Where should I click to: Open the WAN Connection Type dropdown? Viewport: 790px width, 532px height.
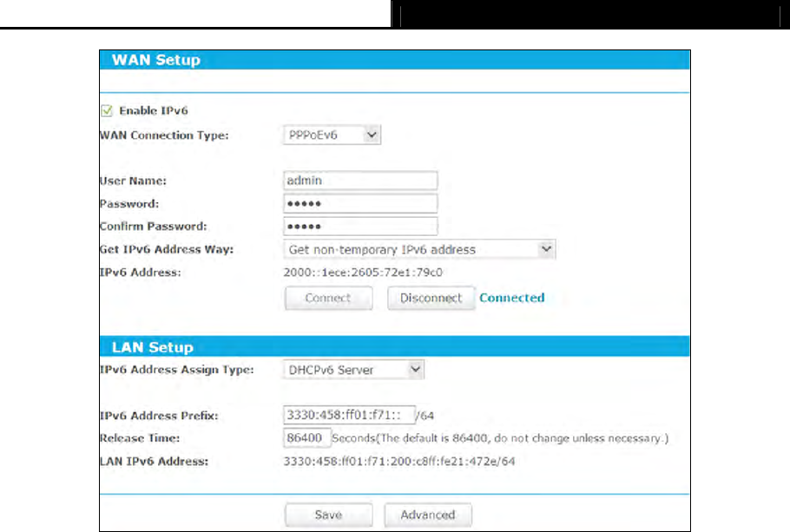click(332, 135)
